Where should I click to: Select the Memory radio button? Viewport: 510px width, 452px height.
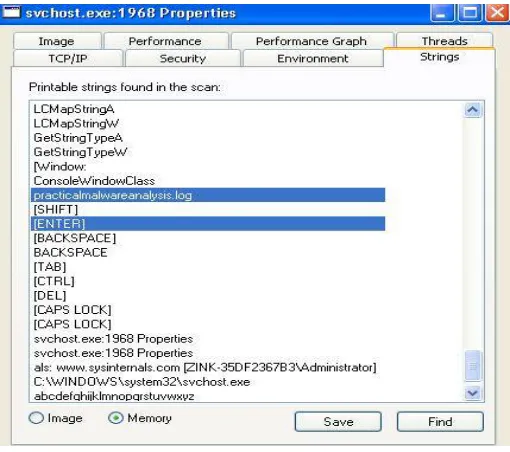click(140, 418)
